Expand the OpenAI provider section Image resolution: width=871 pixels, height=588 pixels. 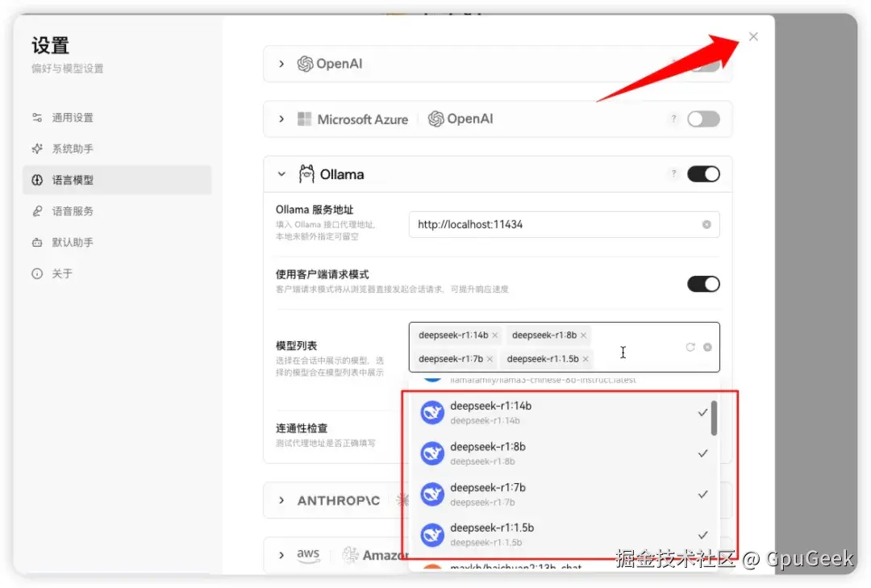281,64
